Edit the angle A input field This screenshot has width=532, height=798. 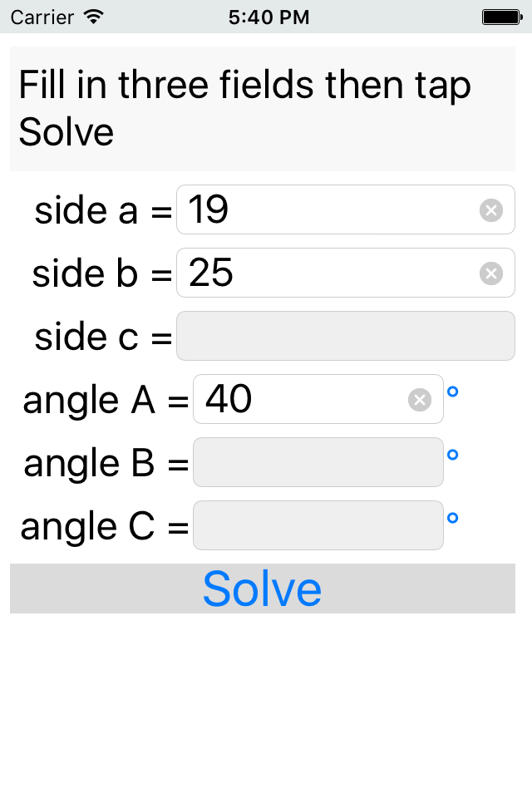299,400
